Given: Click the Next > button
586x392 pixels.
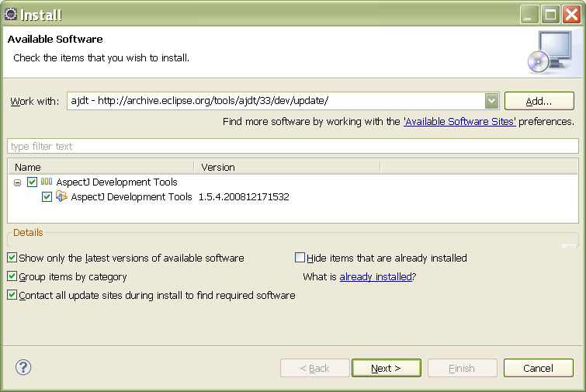Looking at the screenshot, I should pos(387,368).
